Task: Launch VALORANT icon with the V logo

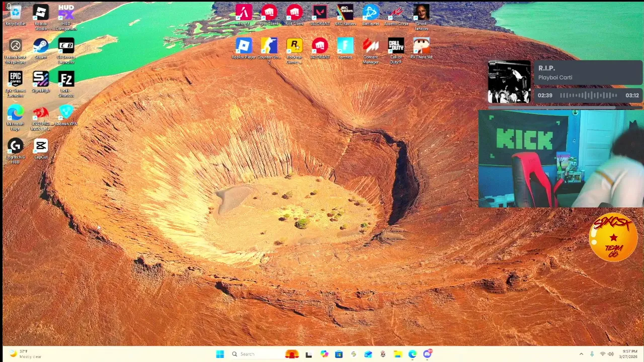Action: pyautogui.click(x=320, y=15)
